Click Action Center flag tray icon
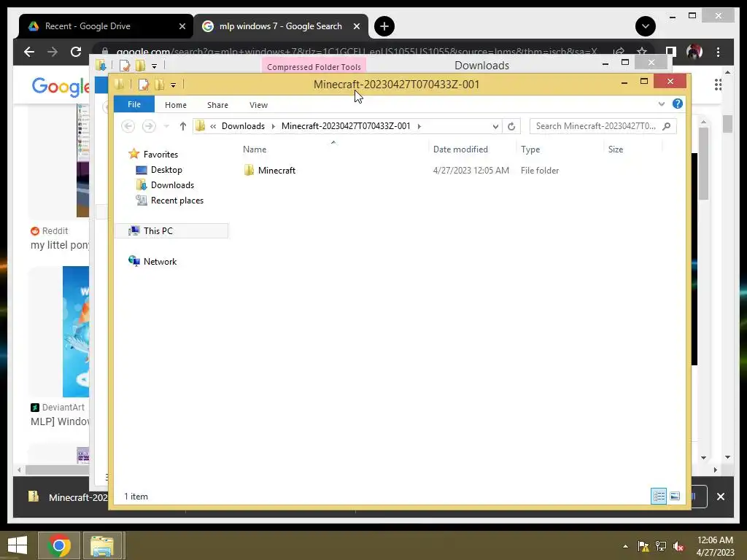The image size is (747, 560). [643, 546]
